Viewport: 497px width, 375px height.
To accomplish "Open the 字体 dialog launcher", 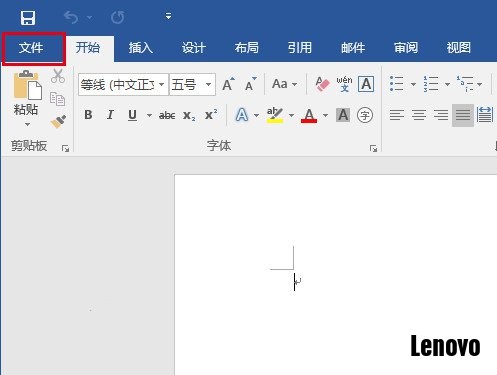I will click(x=373, y=148).
